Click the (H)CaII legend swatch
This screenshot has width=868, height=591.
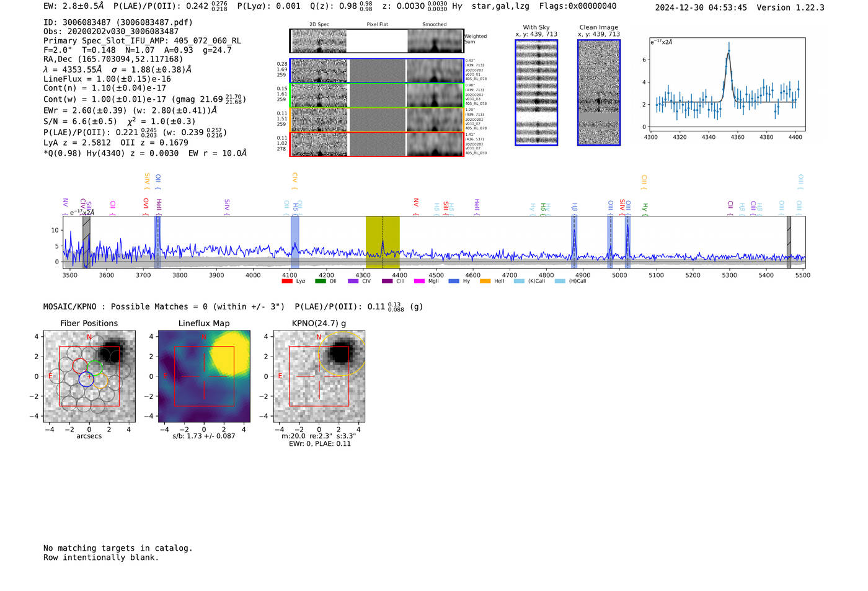click(560, 282)
